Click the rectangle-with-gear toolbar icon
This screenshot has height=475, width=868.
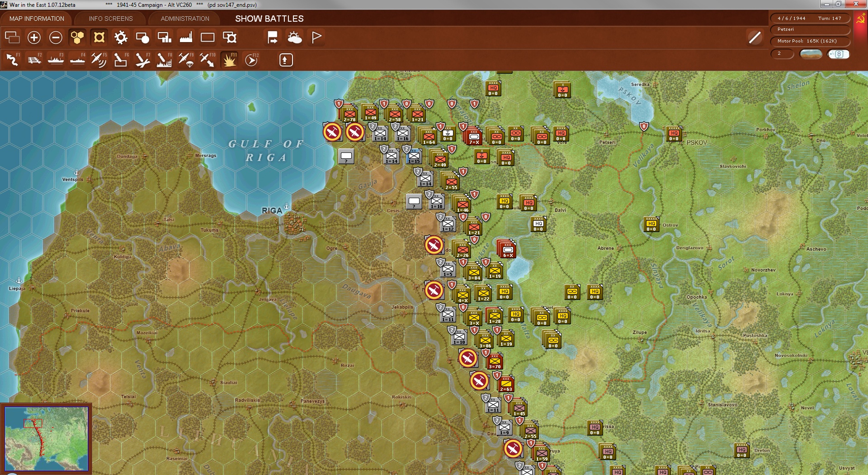[230, 38]
